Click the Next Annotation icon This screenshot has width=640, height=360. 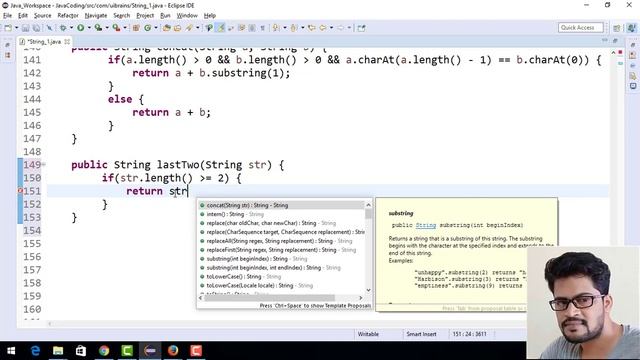[276, 28]
